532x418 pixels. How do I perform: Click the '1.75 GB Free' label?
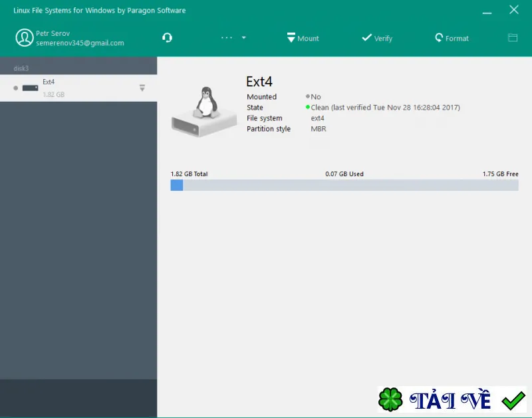click(x=501, y=174)
